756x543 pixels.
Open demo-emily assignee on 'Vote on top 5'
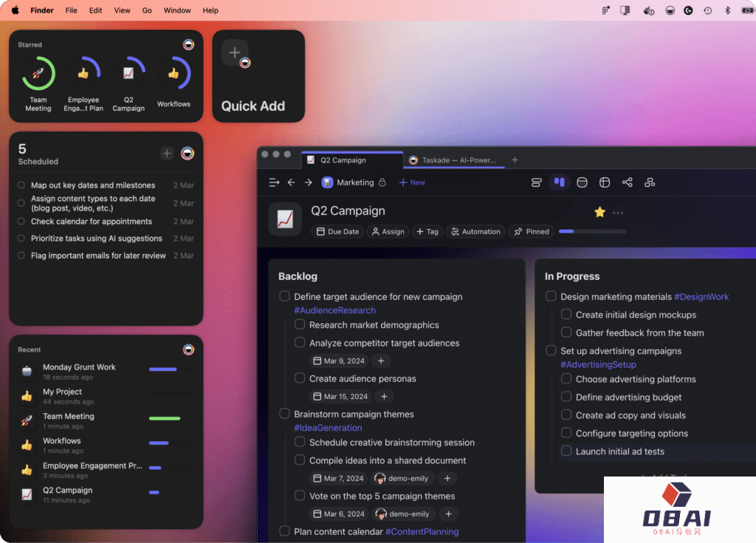403,514
